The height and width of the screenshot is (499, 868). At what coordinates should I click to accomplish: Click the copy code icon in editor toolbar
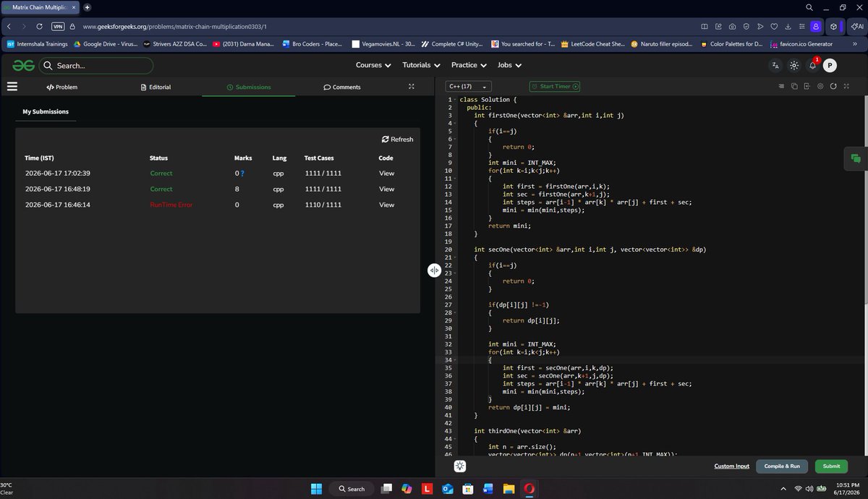pos(794,86)
